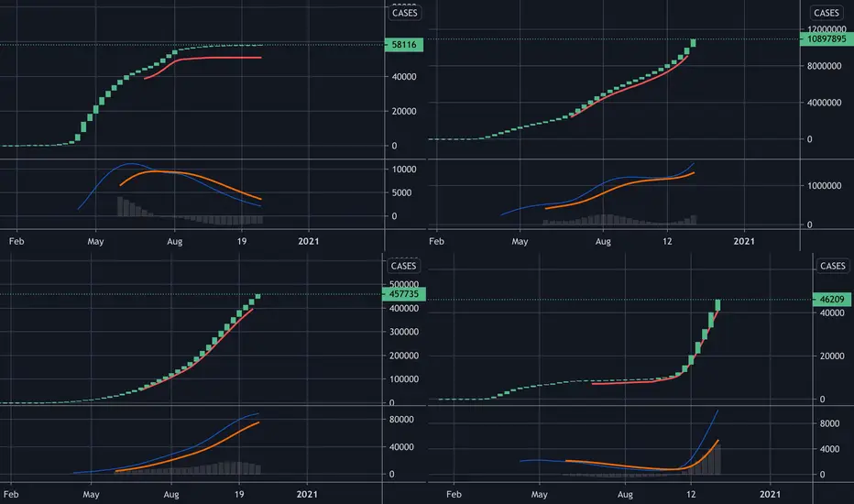Select the green 46209 price label
This screenshot has width=854, height=504.
(x=832, y=299)
